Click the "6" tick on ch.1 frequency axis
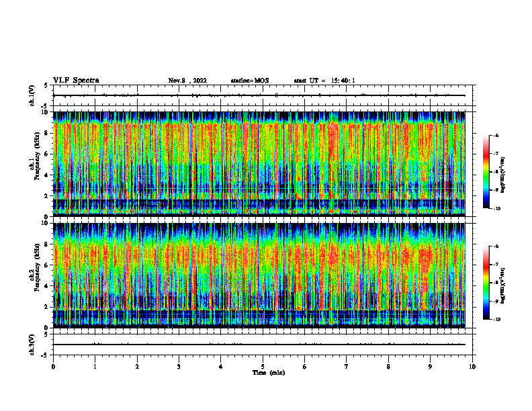 click(x=47, y=154)
